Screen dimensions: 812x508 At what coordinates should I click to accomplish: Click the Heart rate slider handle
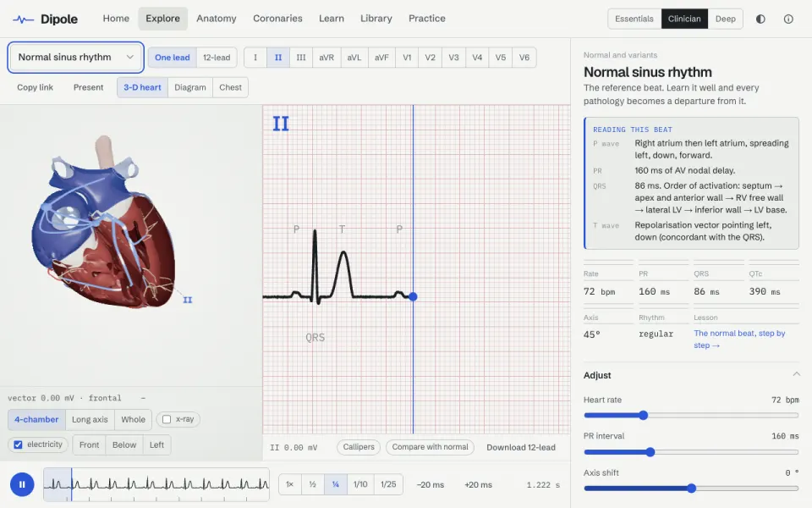click(x=643, y=415)
